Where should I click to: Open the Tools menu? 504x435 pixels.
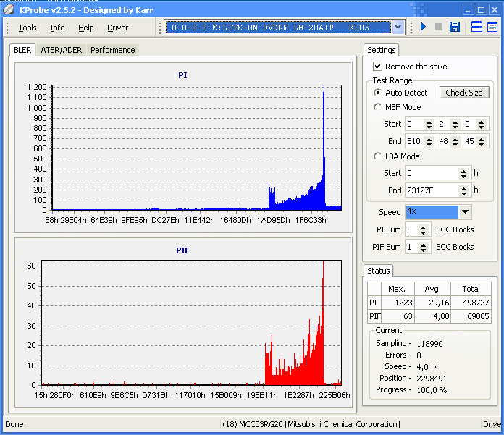click(27, 28)
